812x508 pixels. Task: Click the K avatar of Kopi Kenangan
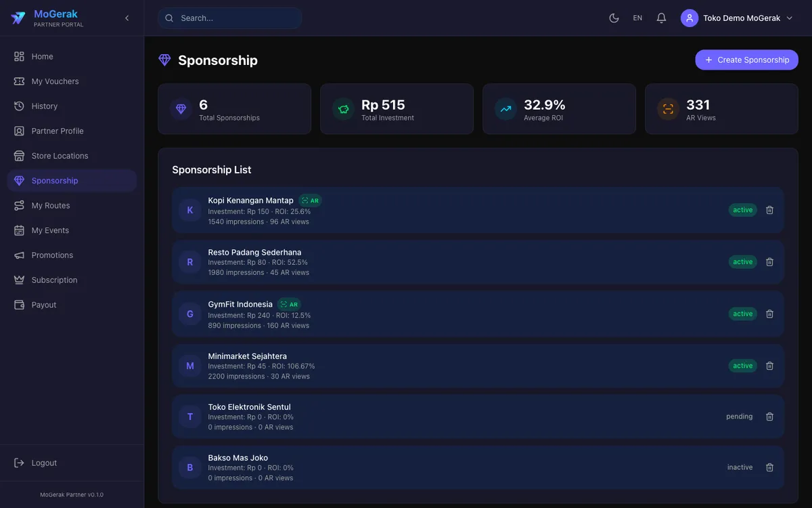(x=190, y=210)
